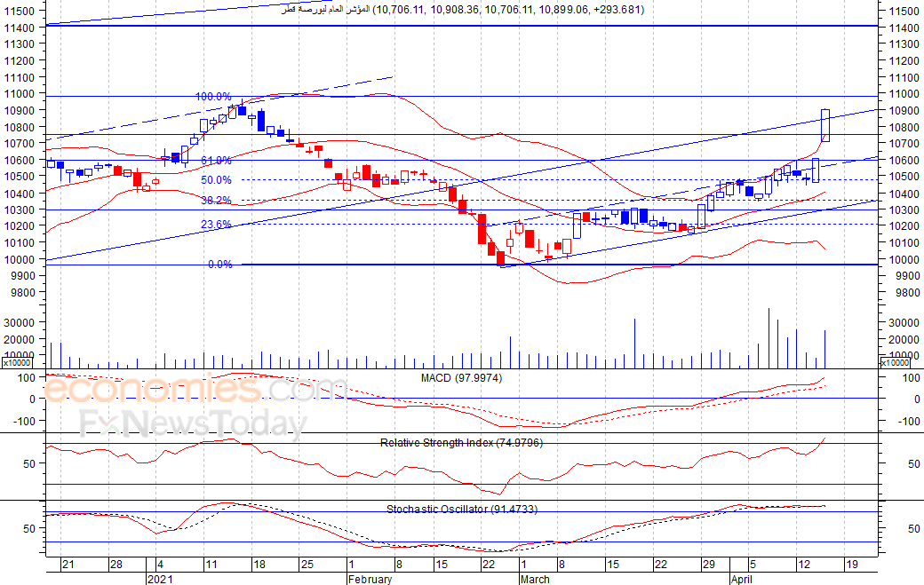
Task: Select the 61.8% Fibonacci retracement label
Action: tap(216, 160)
